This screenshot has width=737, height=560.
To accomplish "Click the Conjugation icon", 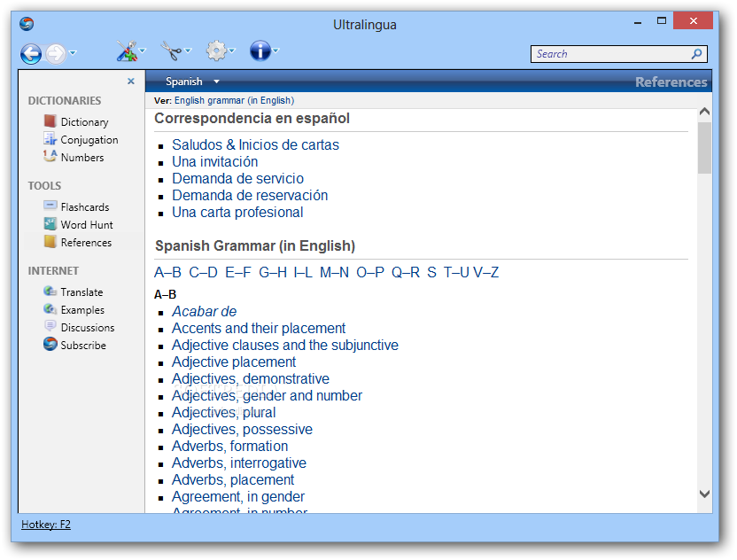I will click(50, 139).
